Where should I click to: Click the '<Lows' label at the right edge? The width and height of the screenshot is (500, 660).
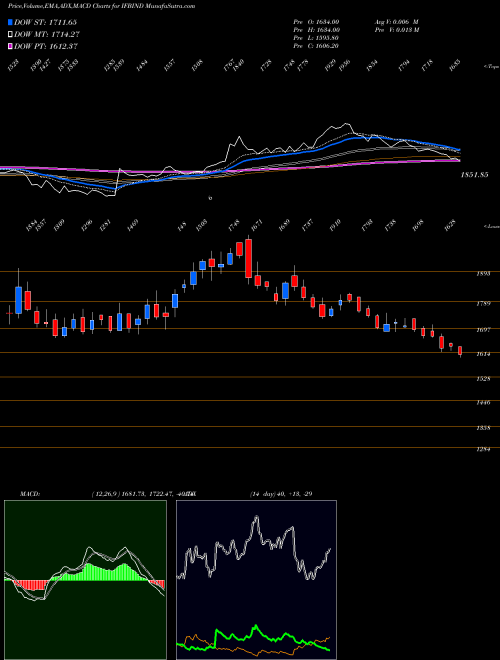pyautogui.click(x=492, y=226)
